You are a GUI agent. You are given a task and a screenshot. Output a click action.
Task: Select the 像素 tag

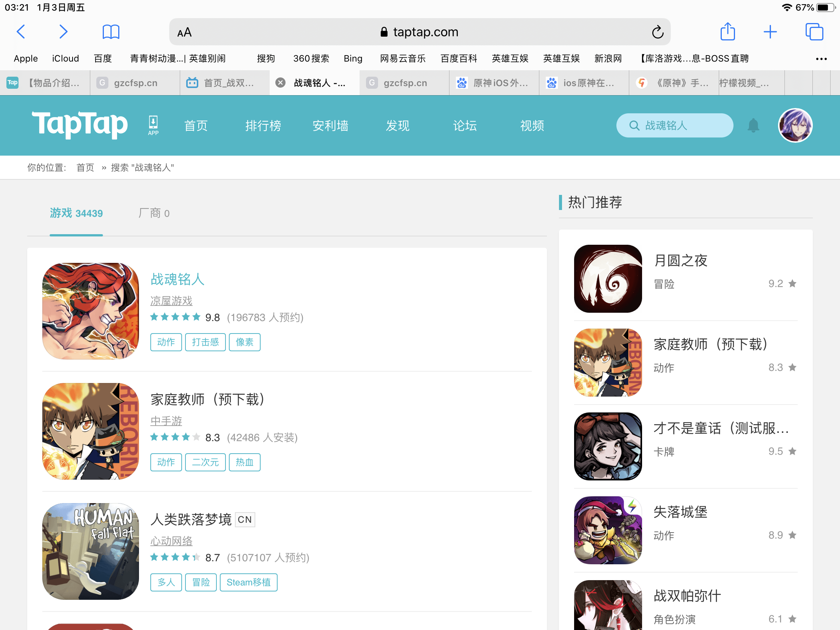point(244,342)
